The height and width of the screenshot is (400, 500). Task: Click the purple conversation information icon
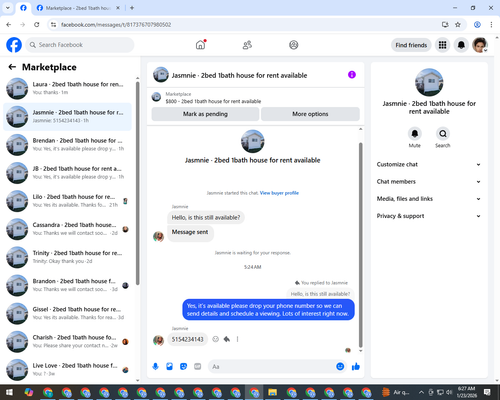[352, 75]
